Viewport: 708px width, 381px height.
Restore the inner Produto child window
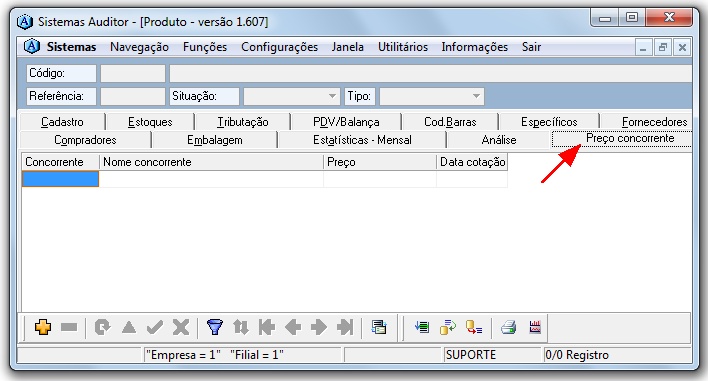click(662, 47)
